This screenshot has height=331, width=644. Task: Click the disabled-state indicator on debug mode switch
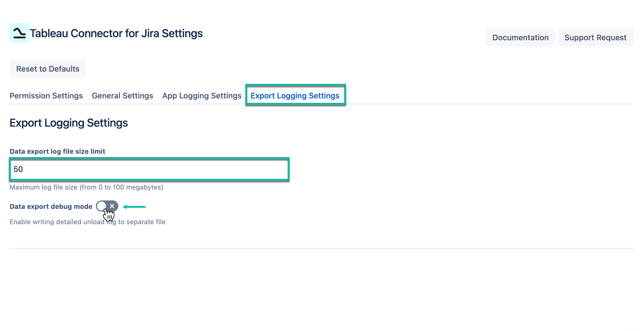coord(112,206)
